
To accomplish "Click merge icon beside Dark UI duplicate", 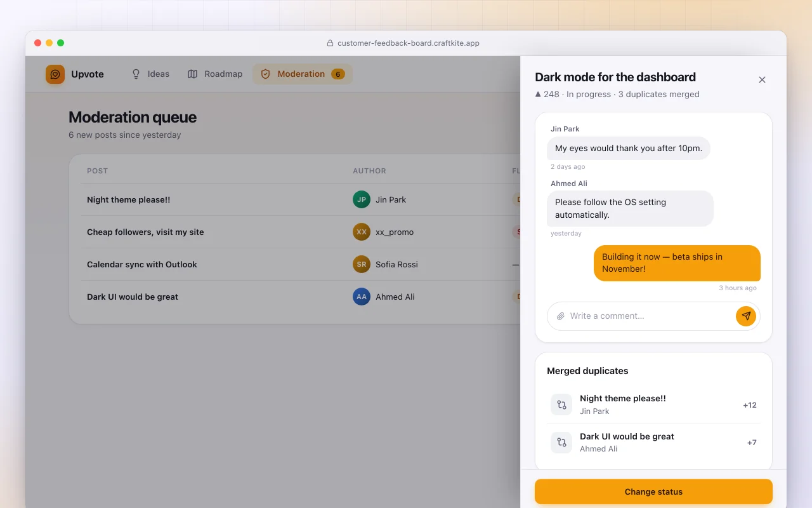I will 561,443.
